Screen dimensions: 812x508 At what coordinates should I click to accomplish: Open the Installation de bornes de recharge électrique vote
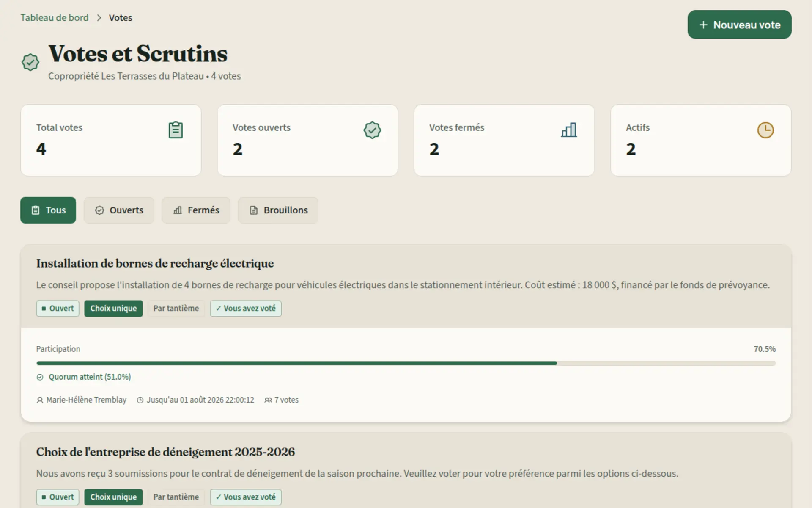pos(155,263)
